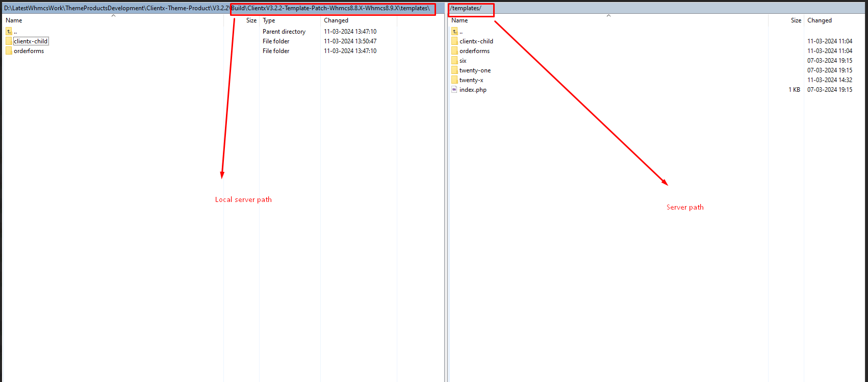This screenshot has width=868, height=382.
Task: Sort remote panel by Size column header
Action: (796, 20)
